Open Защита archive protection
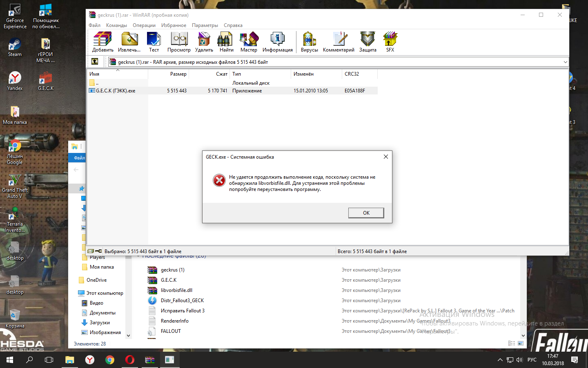Image resolution: width=588 pixels, height=368 pixels. point(367,42)
